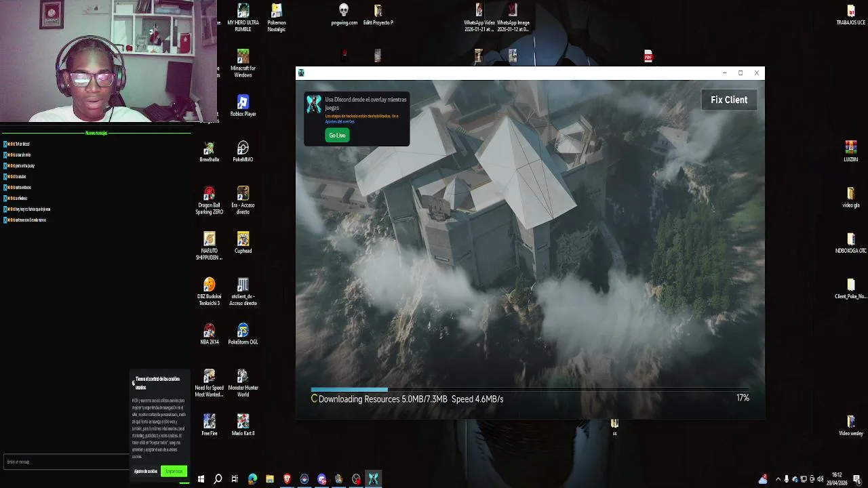Select DBZ Budokai Tenkaichi 3 icon
Screen dimensions: 868x488
coord(209,291)
